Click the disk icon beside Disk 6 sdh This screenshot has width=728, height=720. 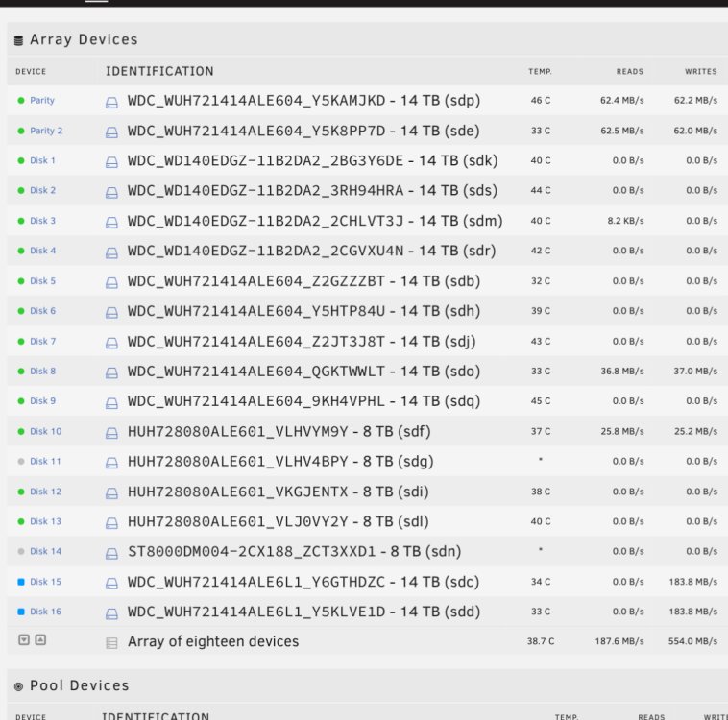(111, 313)
